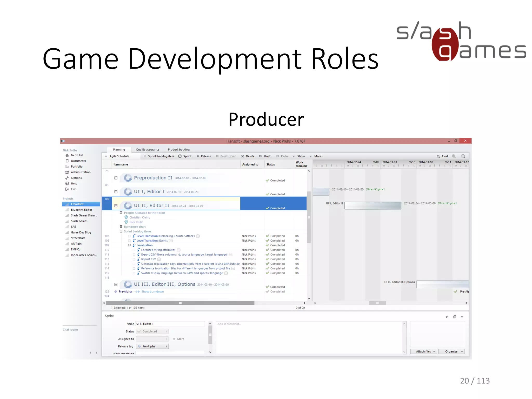Click the UI I, Editor I sprint icon
Viewport: 532px width, 399px height.
pyautogui.click(x=128, y=192)
